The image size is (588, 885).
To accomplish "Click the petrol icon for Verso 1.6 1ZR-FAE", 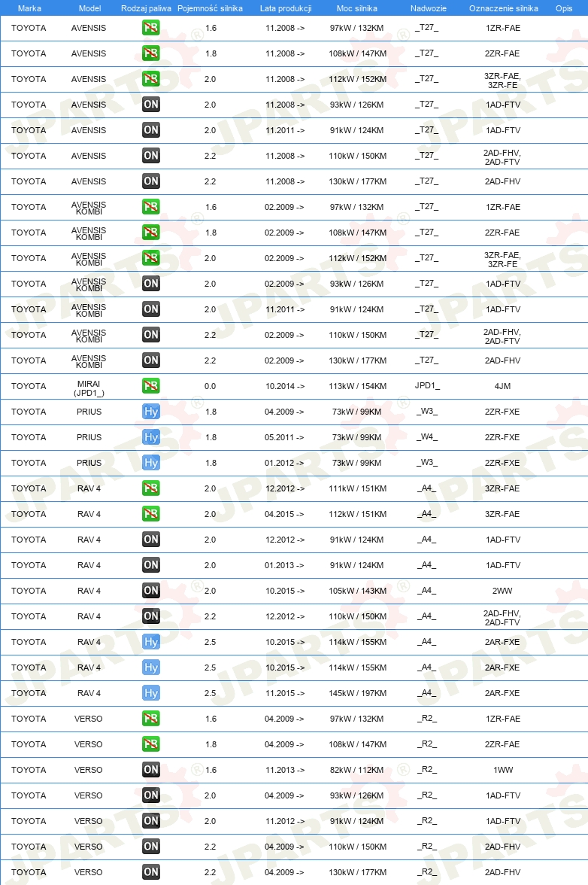I will point(150,719).
